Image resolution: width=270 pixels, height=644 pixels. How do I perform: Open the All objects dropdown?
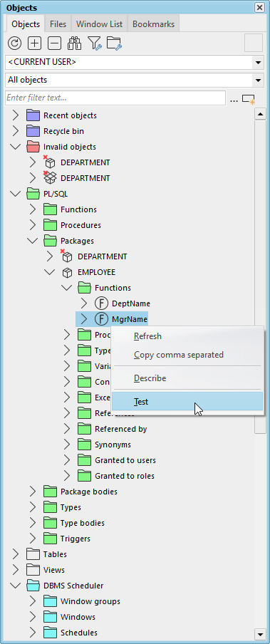258,80
